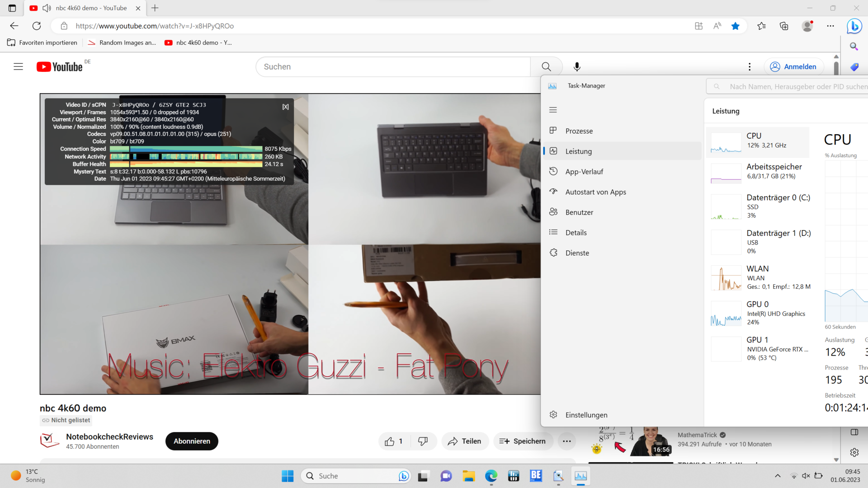
Task: Open the Benutzer tab in Task Manager
Action: click(x=622, y=212)
